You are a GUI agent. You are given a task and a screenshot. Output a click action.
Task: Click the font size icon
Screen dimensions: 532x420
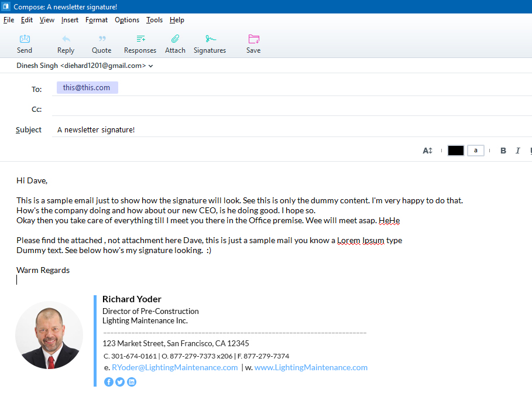pos(427,151)
